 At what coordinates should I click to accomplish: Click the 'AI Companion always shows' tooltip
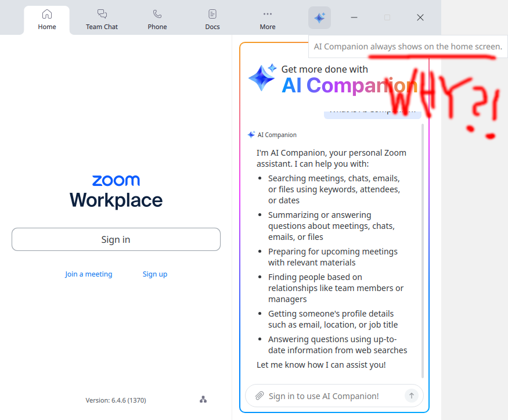(x=408, y=46)
